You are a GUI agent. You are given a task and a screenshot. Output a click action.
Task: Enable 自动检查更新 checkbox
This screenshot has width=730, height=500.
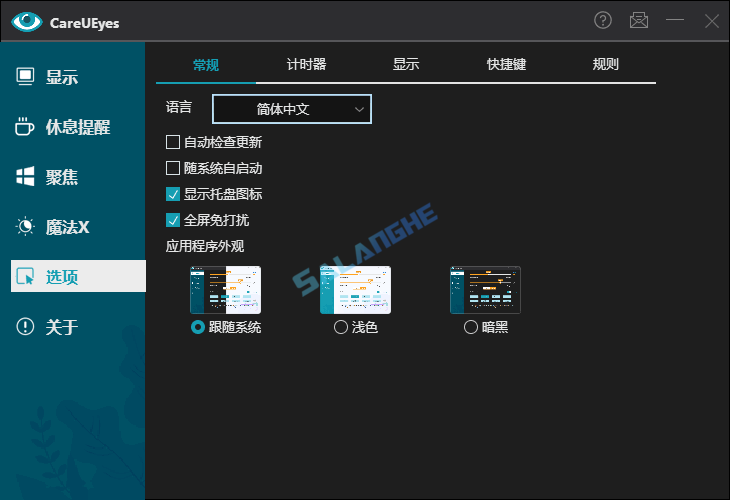tap(173, 142)
